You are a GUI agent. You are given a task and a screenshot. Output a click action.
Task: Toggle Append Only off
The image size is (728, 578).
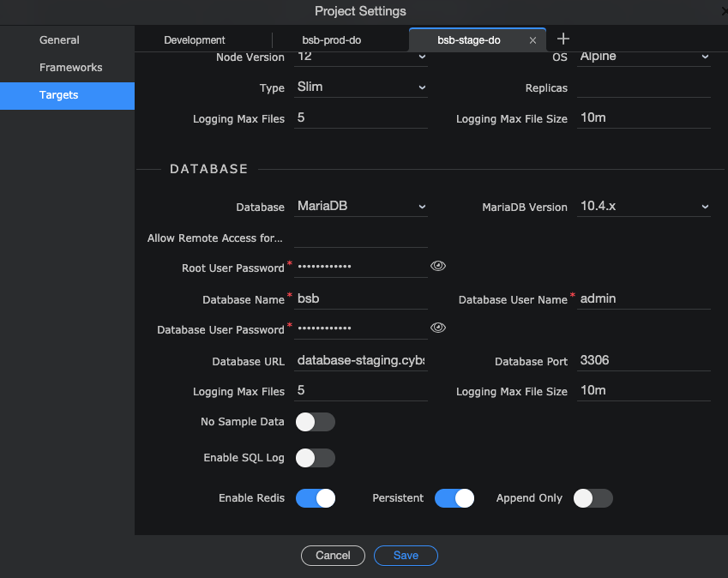point(593,497)
